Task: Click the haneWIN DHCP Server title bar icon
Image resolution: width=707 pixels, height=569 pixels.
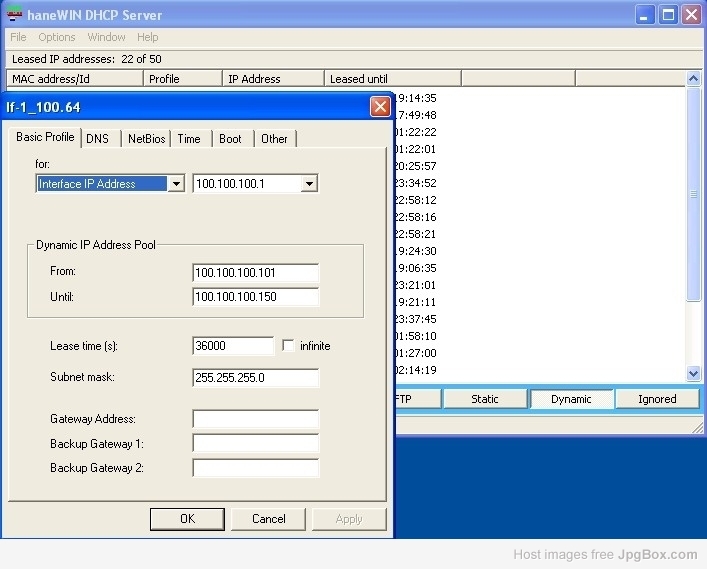Action: pyautogui.click(x=15, y=14)
